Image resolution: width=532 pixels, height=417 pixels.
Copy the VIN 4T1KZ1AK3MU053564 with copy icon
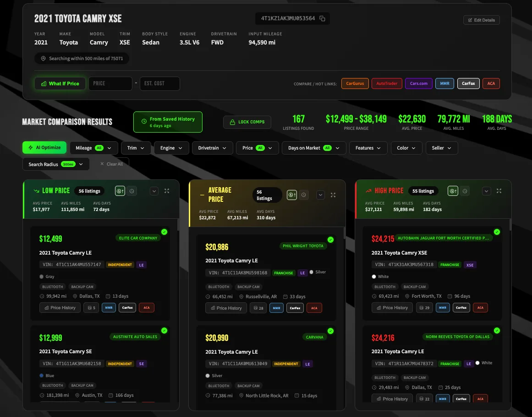pyautogui.click(x=322, y=19)
